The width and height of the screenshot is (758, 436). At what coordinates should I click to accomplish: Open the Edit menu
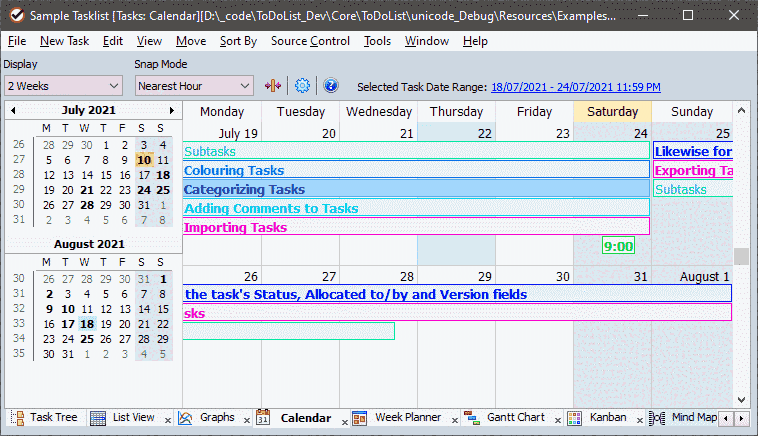113,41
